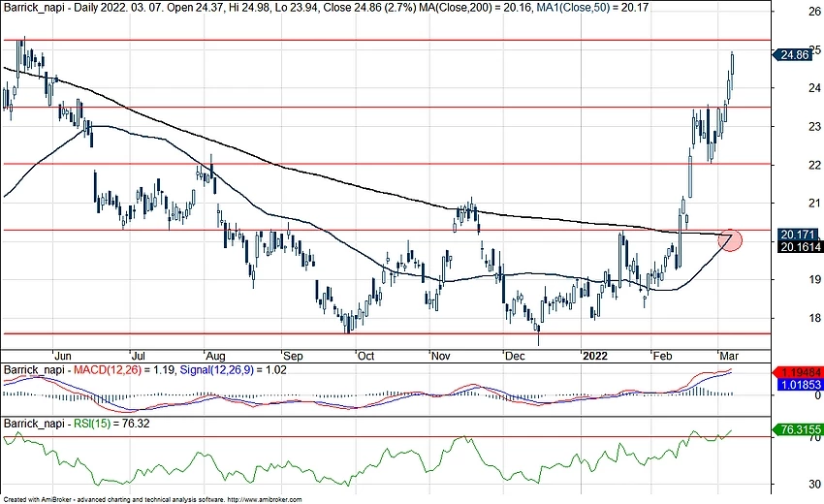Click the 19 price axis label
The width and height of the screenshot is (824, 504).
(814, 279)
